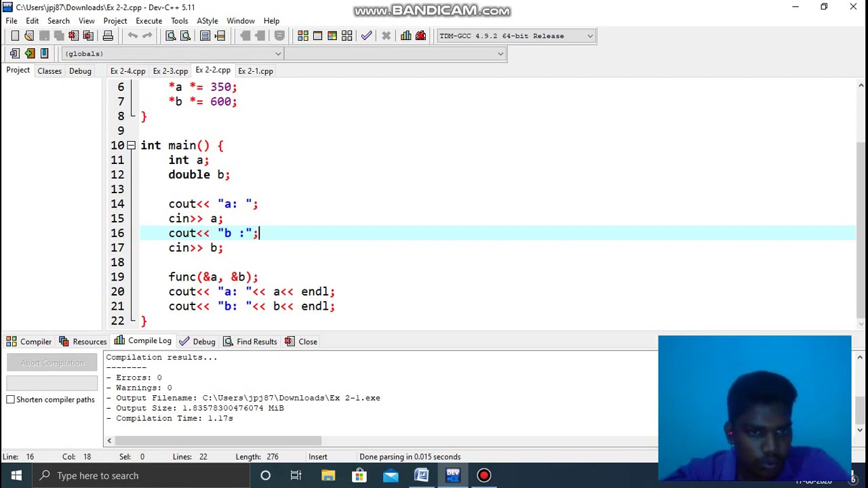Open the Execute menu
The image size is (868, 488).
(x=149, y=21)
